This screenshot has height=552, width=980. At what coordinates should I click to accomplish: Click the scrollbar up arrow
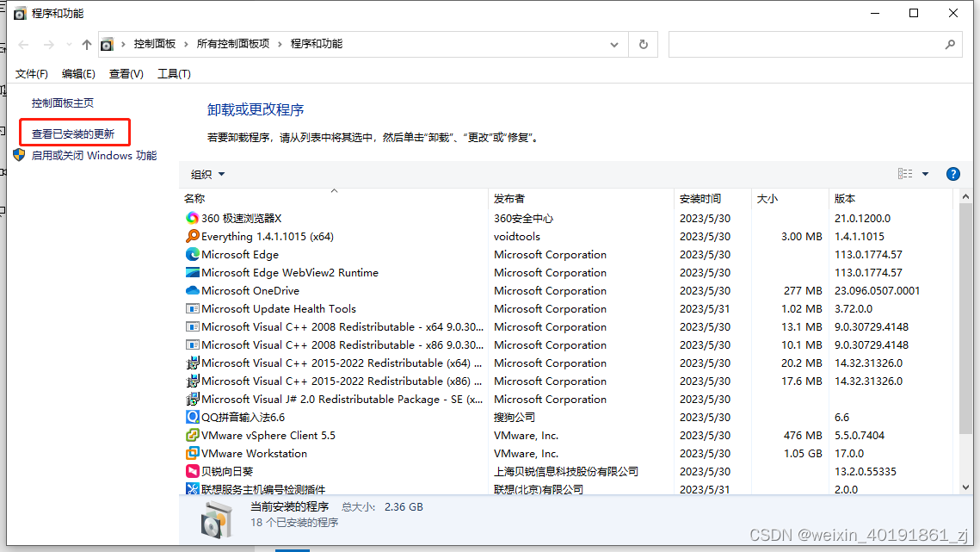coord(965,196)
